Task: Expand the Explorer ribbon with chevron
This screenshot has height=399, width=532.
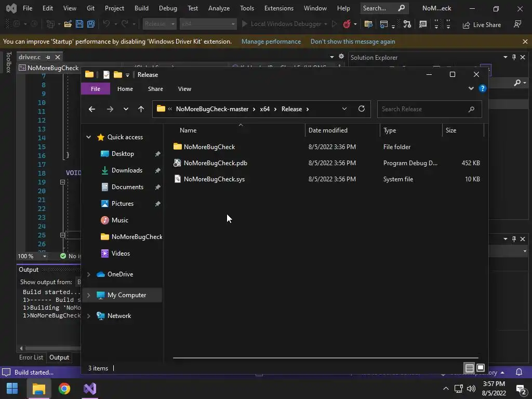Action: click(x=471, y=88)
